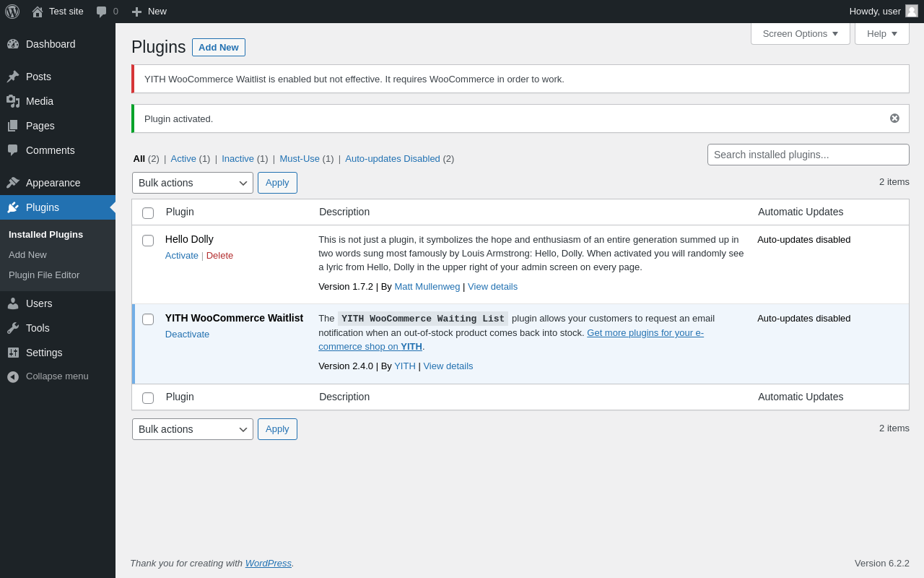The height and width of the screenshot is (578, 924).
Task: Focus the Search installed plugins field
Action: click(808, 155)
